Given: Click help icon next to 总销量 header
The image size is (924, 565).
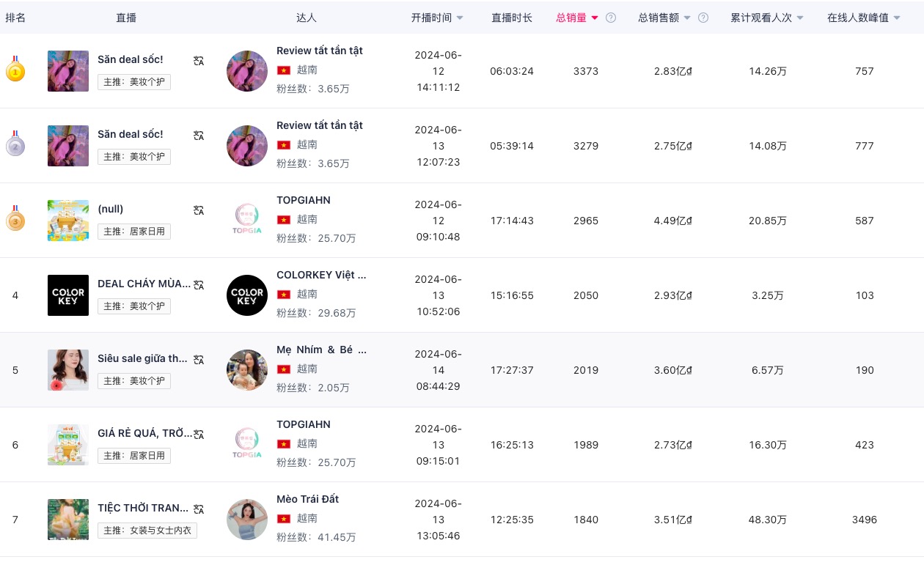Looking at the screenshot, I should click(611, 18).
